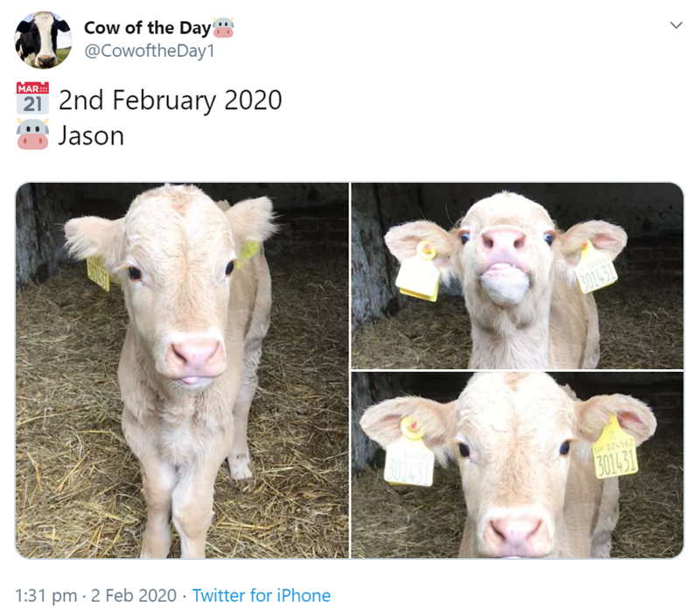700x615 pixels.
Task: Open the bottom-right calf close-up photo
Action: pos(517,465)
